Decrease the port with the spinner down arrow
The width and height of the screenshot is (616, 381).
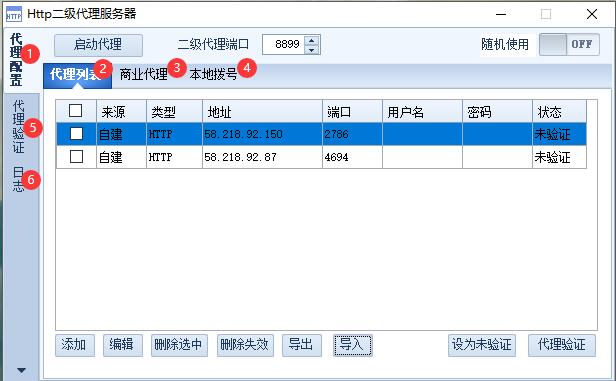[x=312, y=49]
